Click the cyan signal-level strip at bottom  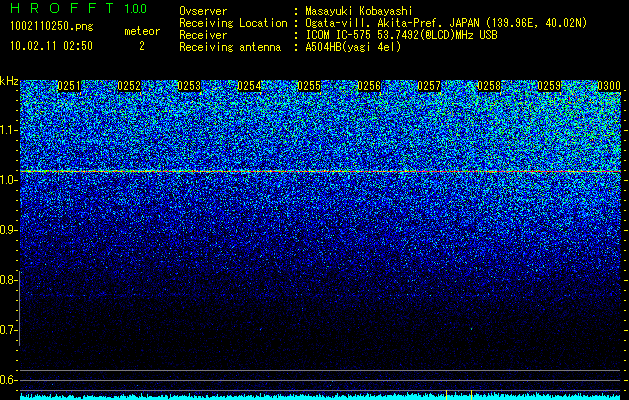tap(321, 396)
